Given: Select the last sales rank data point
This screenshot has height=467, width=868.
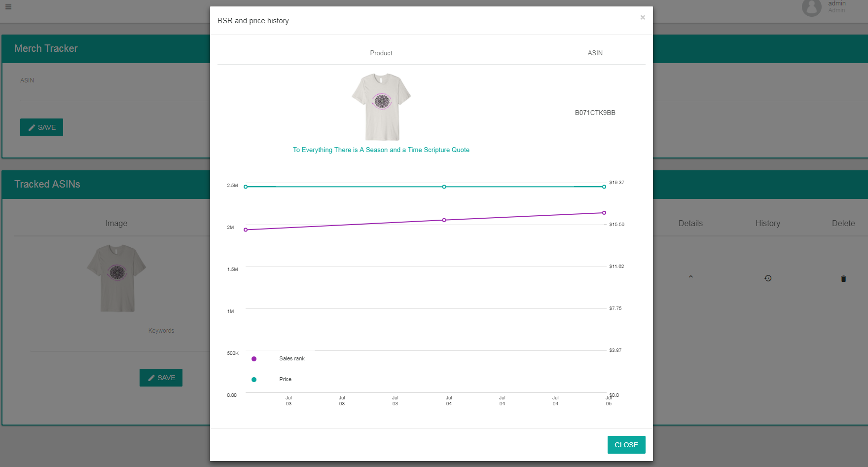Looking at the screenshot, I should click(604, 213).
